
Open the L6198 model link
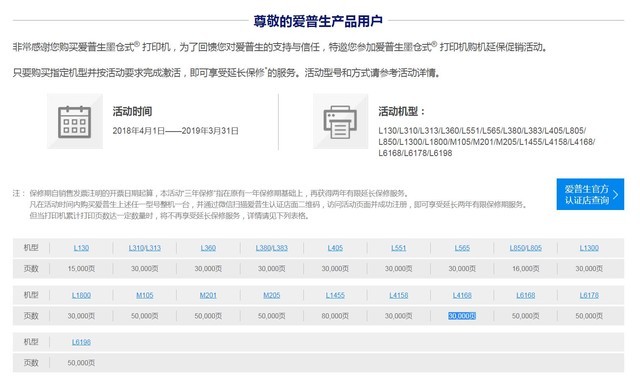pos(81,342)
